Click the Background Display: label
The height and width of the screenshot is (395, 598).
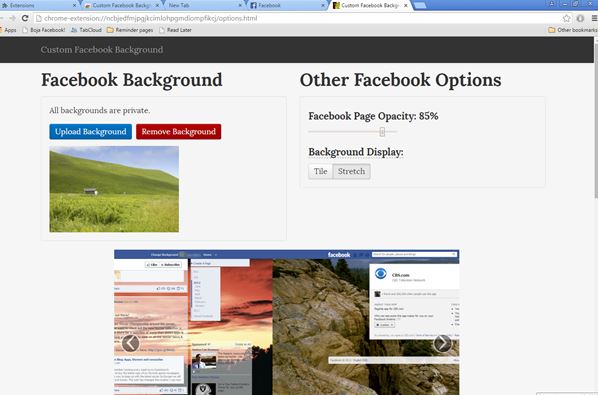(x=355, y=152)
